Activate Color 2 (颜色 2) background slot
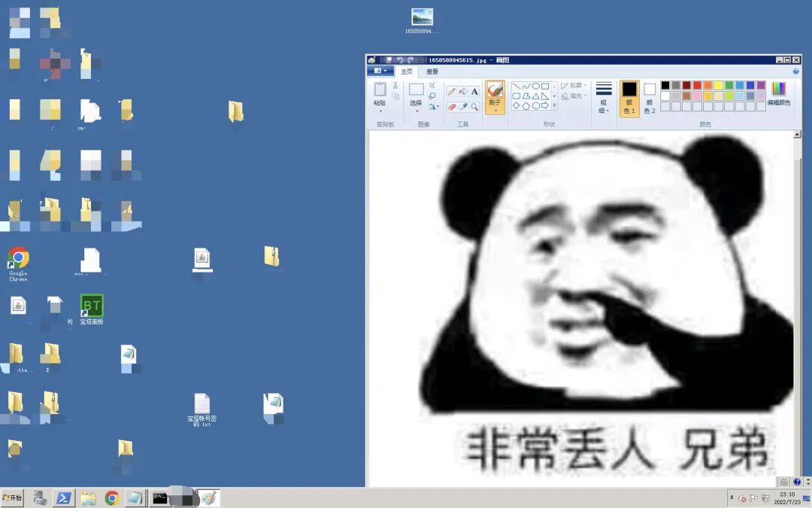The image size is (812, 508). [x=650, y=98]
